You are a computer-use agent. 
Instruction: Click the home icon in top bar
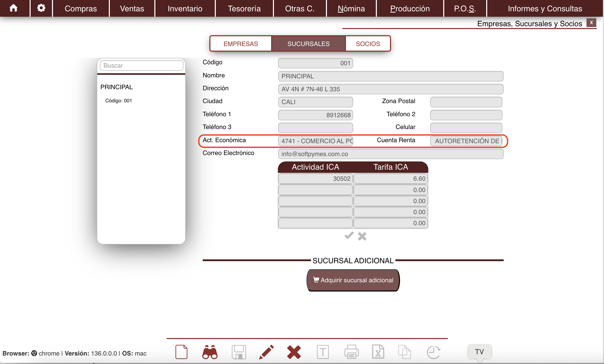tap(13, 8)
